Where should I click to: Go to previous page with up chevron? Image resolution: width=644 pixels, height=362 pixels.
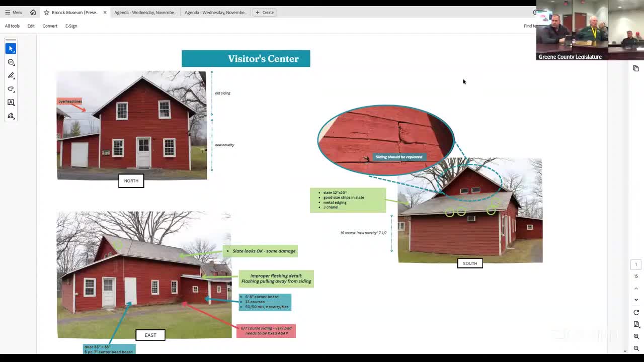click(x=636, y=288)
